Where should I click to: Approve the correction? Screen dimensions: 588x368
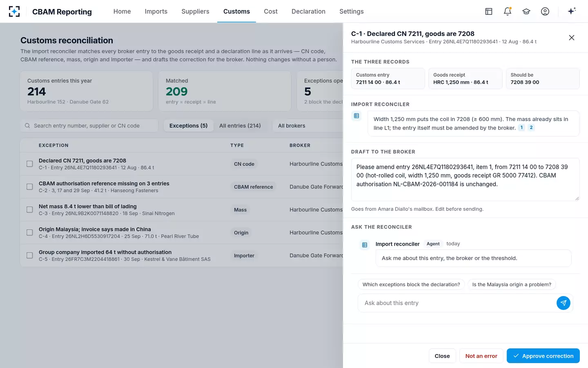[x=543, y=356]
